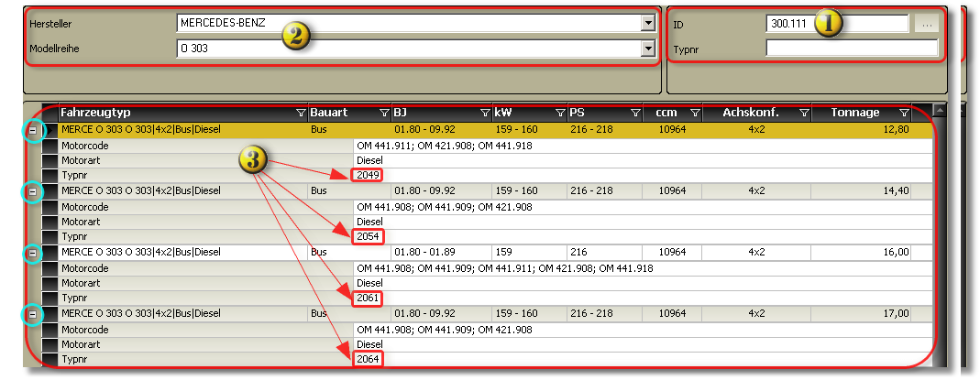This screenshot has width=980, height=380.
Task: Collapse the row with tonnage 17,00
Action: pyautogui.click(x=32, y=314)
